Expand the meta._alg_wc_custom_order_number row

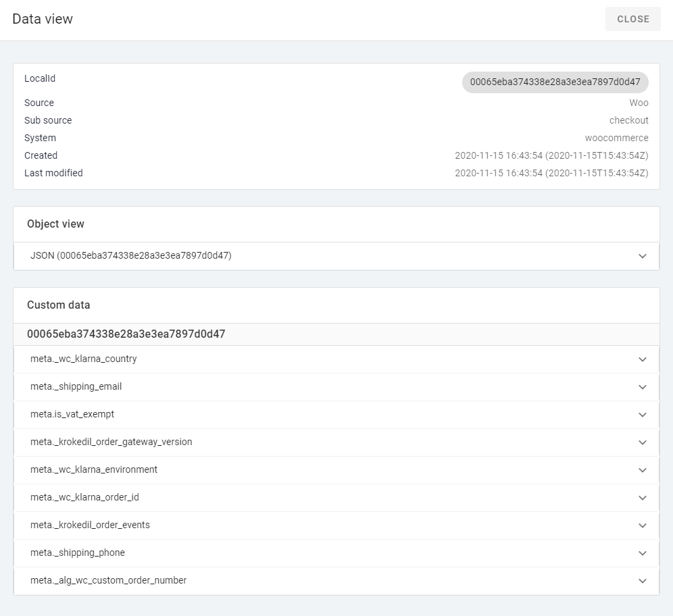(x=643, y=581)
